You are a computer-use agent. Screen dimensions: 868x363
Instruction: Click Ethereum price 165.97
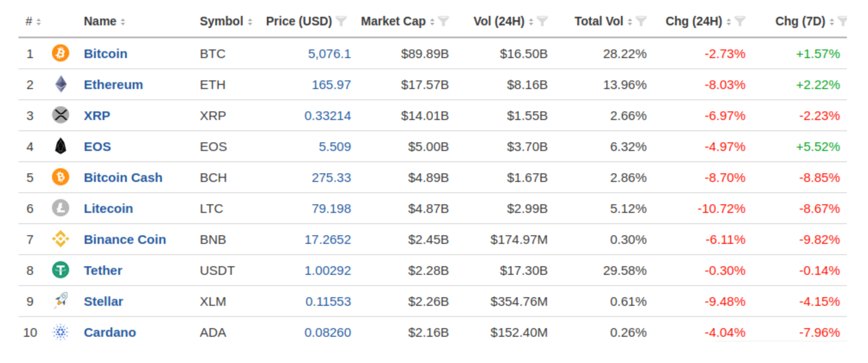click(x=331, y=85)
